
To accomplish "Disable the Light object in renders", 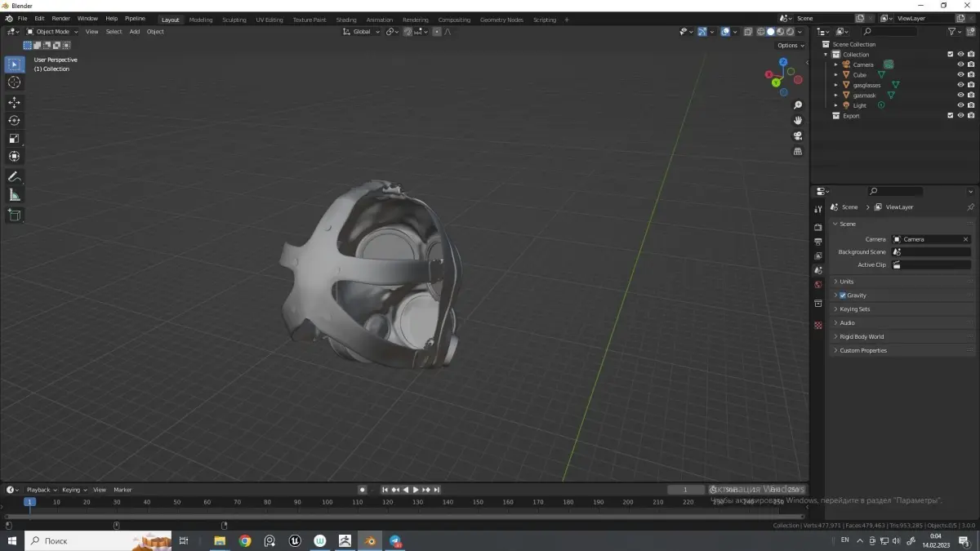I will 971,105.
